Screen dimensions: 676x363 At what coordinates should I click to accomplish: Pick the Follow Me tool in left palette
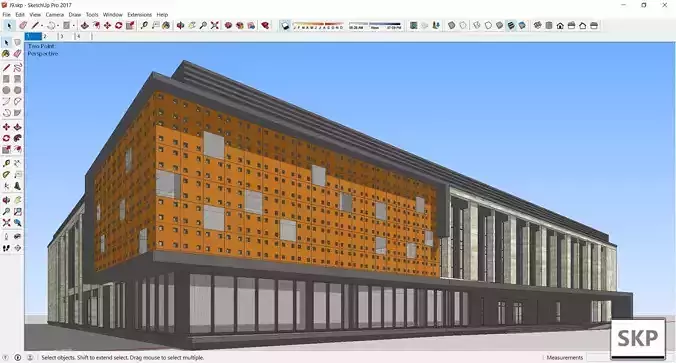point(17,138)
